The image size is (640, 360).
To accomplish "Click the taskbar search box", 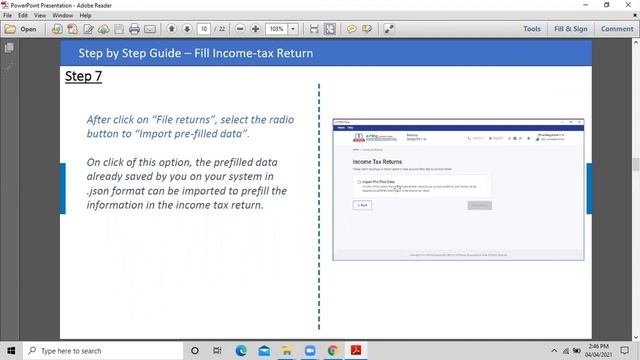I will (x=104, y=351).
